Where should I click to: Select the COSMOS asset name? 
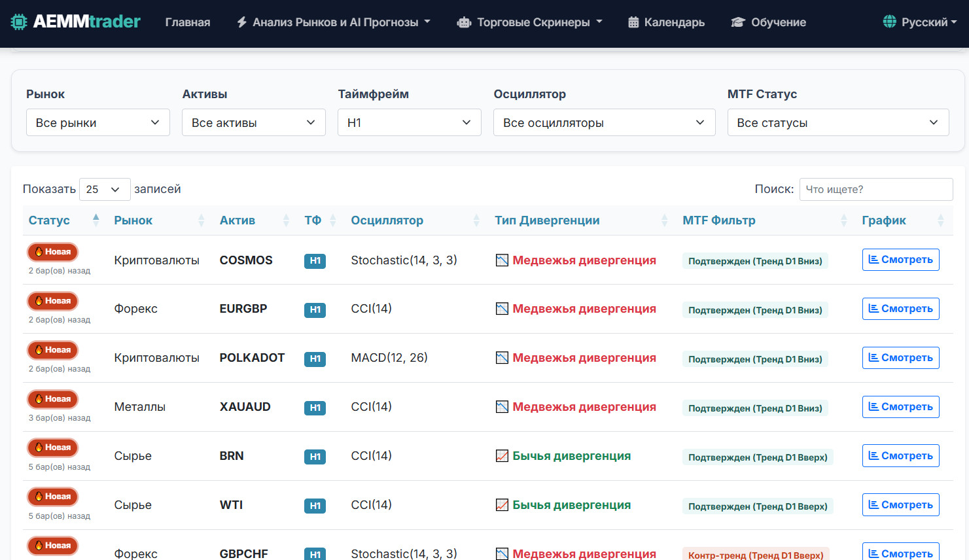coord(246,260)
